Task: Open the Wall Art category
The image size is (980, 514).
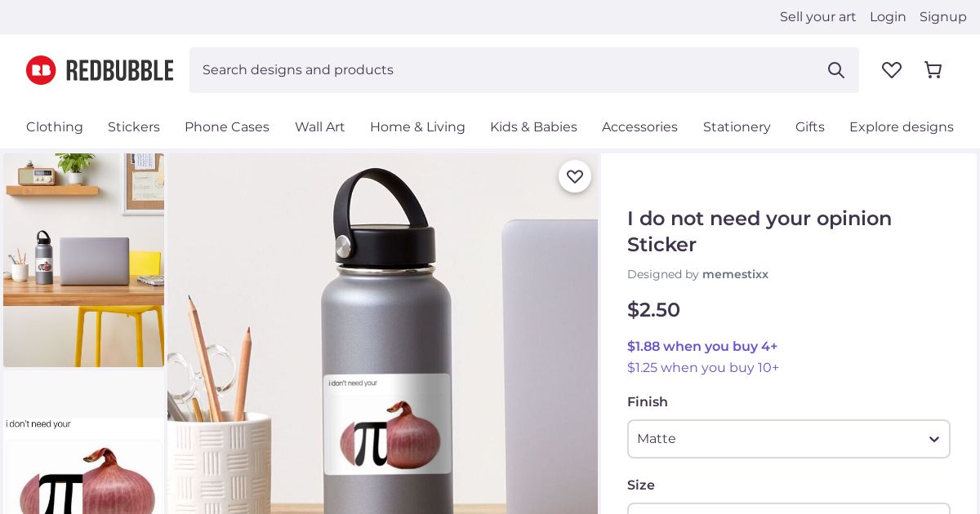Action: click(x=320, y=127)
